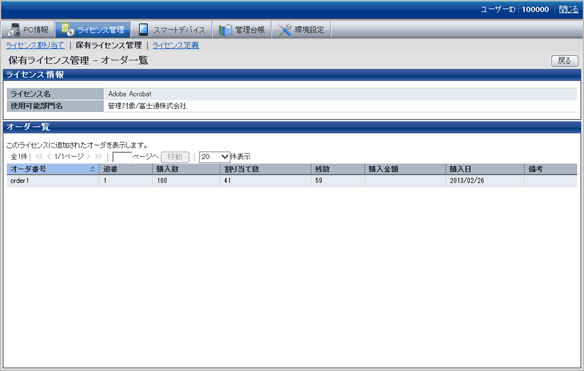Screen dimensions: 584x371
Task: Switch to the 管理台帳 tab
Action: tap(242, 29)
